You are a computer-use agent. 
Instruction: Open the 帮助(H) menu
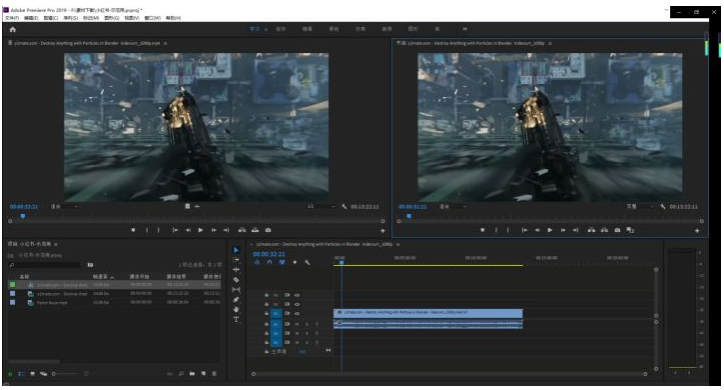(173, 18)
